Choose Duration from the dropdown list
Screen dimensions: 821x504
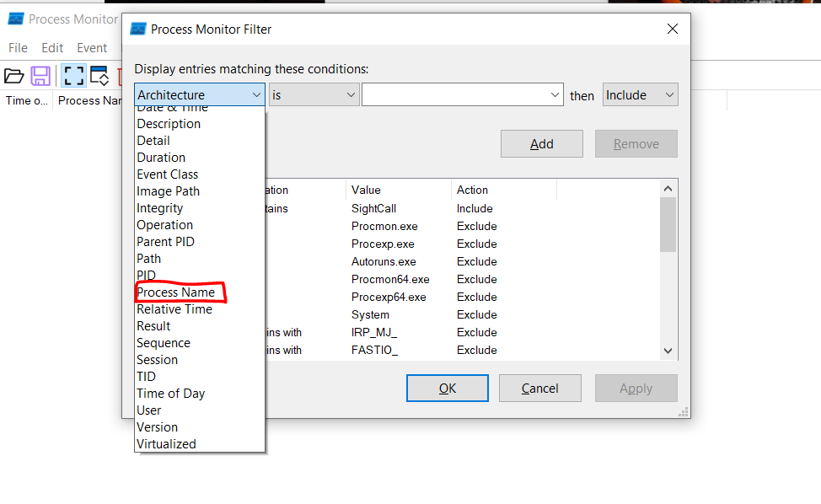(x=200, y=157)
